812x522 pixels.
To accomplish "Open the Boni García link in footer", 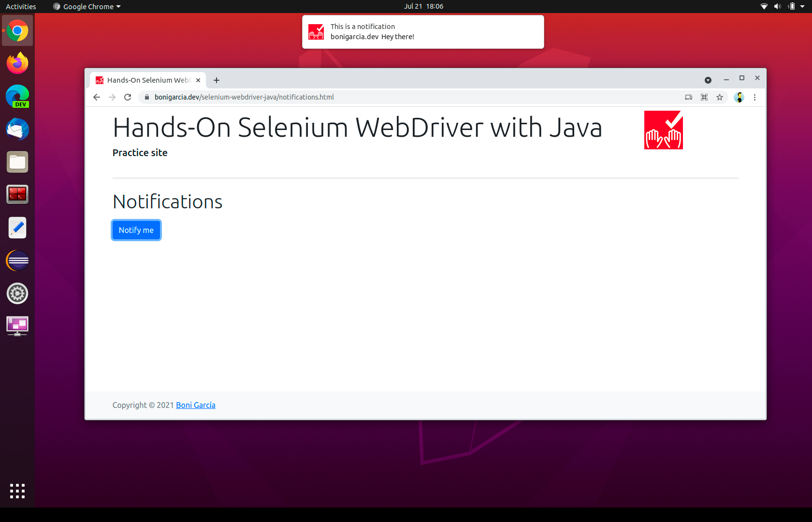I will tap(195, 405).
